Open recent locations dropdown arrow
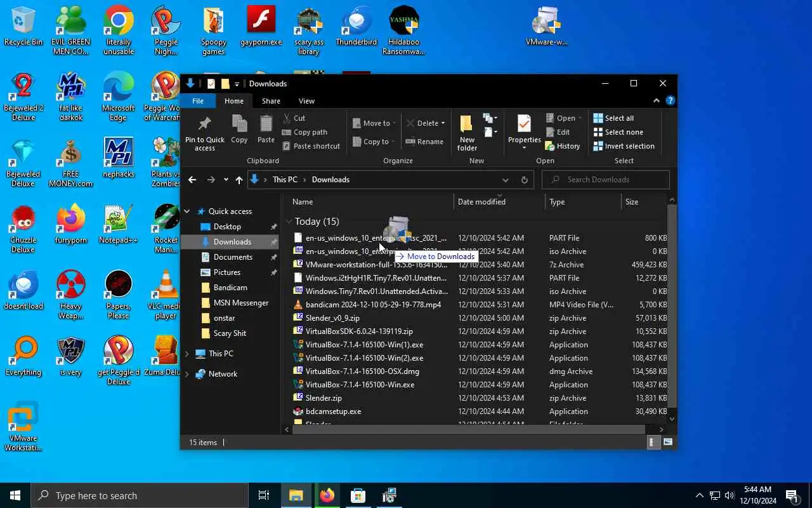 pyautogui.click(x=226, y=180)
